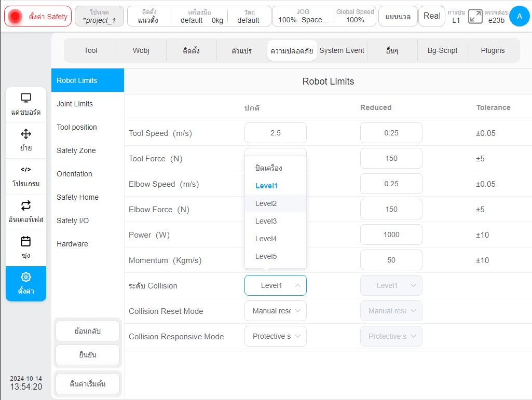The width and height of the screenshot is (532, 400).
Task: Click the ตรวจสอบ e23b checksum text
Action: (x=496, y=16)
